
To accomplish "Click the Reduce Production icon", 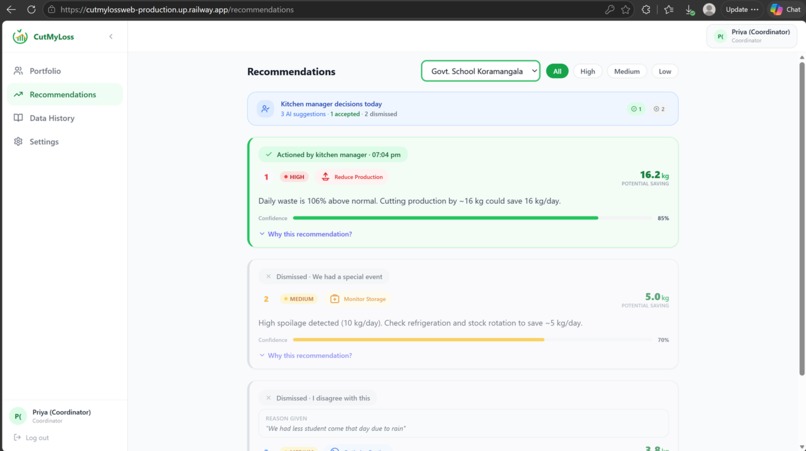I will click(325, 177).
